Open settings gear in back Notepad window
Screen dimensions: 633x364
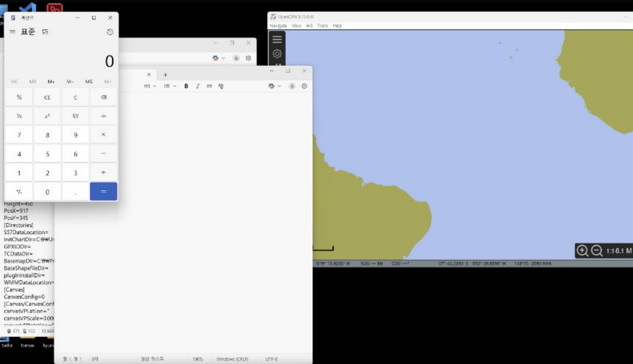[248, 58]
